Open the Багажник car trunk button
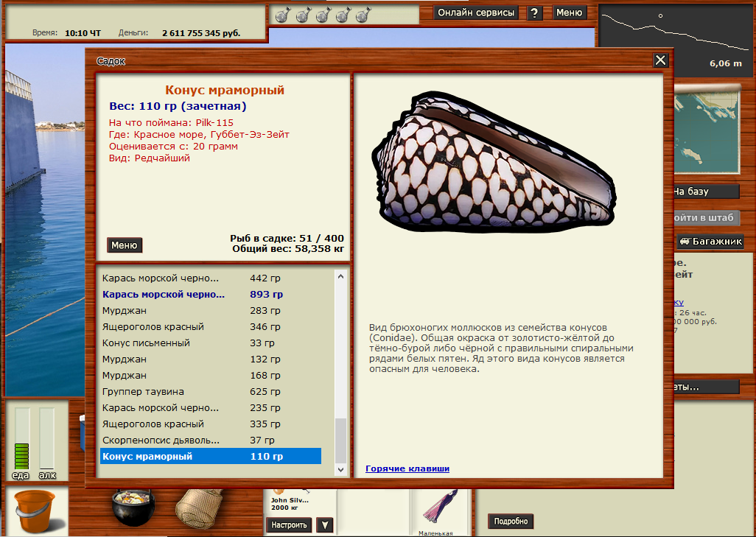The height and width of the screenshot is (537, 756). [x=710, y=241]
